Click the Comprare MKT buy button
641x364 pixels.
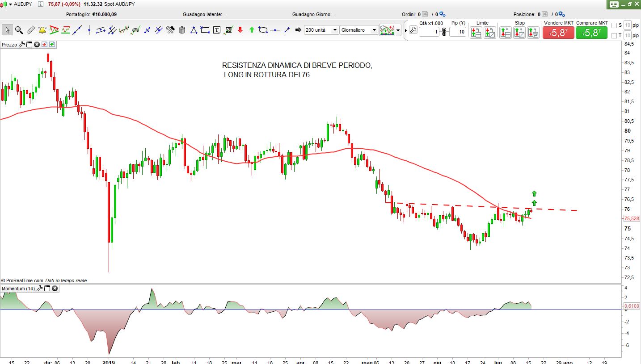591,33
